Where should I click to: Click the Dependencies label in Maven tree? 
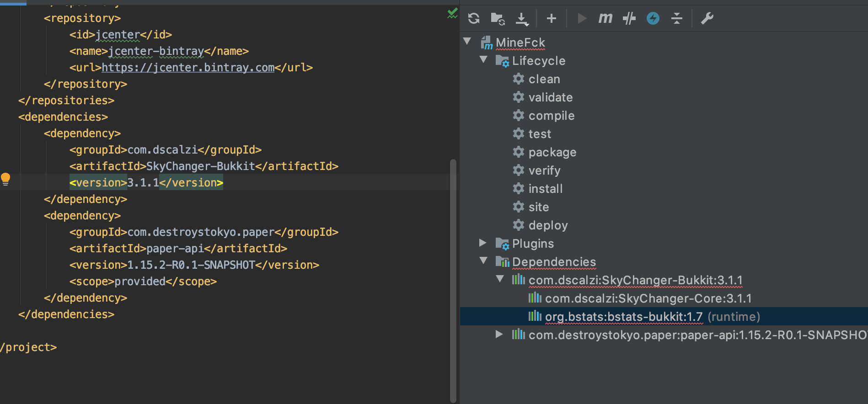click(554, 262)
